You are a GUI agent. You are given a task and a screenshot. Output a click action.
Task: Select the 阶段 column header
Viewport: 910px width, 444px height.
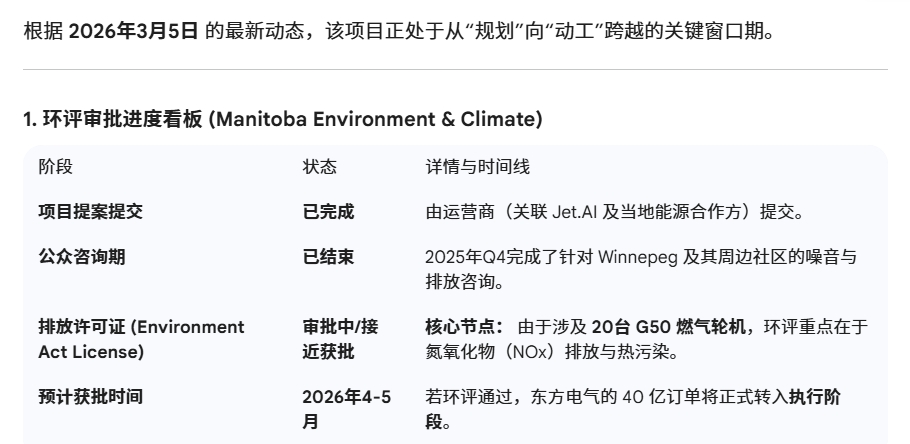click(x=55, y=166)
